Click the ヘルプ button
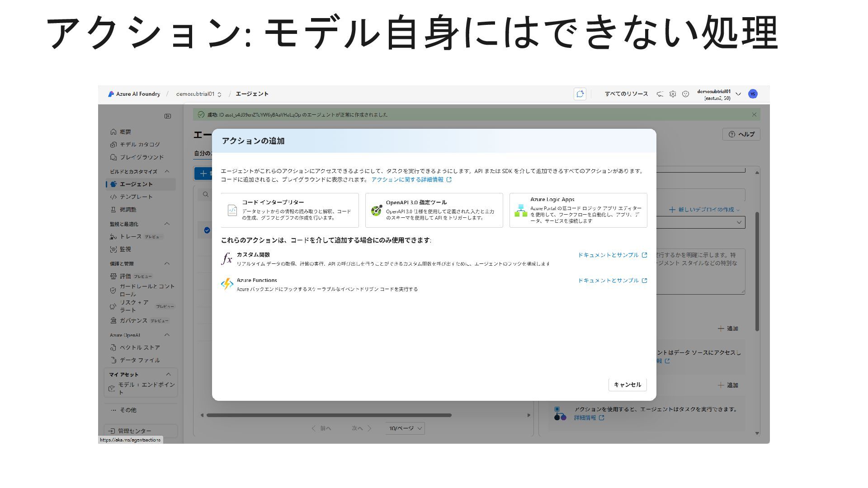 [x=741, y=134]
